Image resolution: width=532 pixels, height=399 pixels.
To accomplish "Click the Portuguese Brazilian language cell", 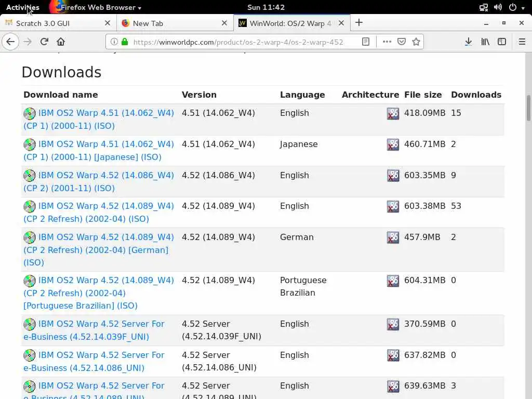I will (x=303, y=286).
